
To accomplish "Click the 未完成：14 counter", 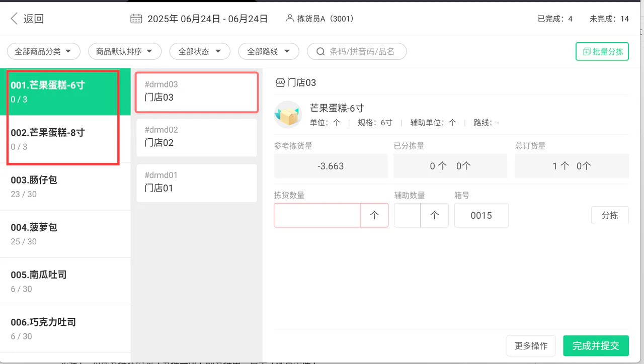I will (x=609, y=19).
